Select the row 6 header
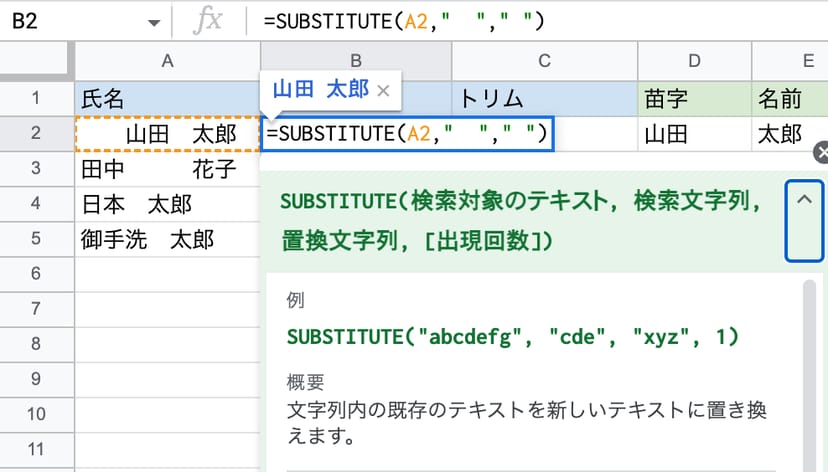Image resolution: width=828 pixels, height=472 pixels. point(37,274)
